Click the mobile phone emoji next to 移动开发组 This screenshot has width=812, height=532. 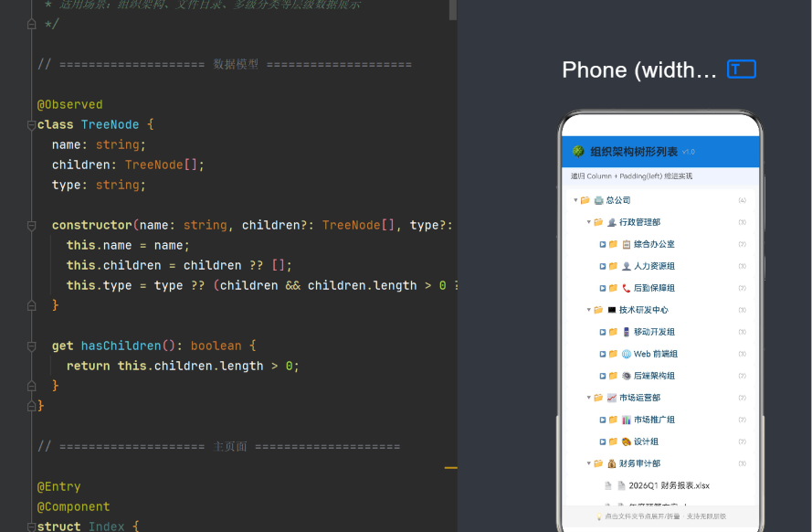[626, 332]
